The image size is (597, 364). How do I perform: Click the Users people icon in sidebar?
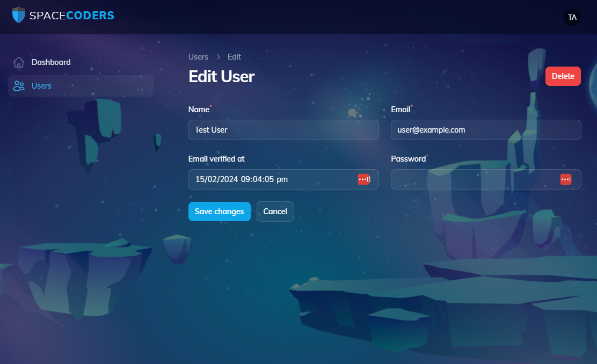pos(19,86)
